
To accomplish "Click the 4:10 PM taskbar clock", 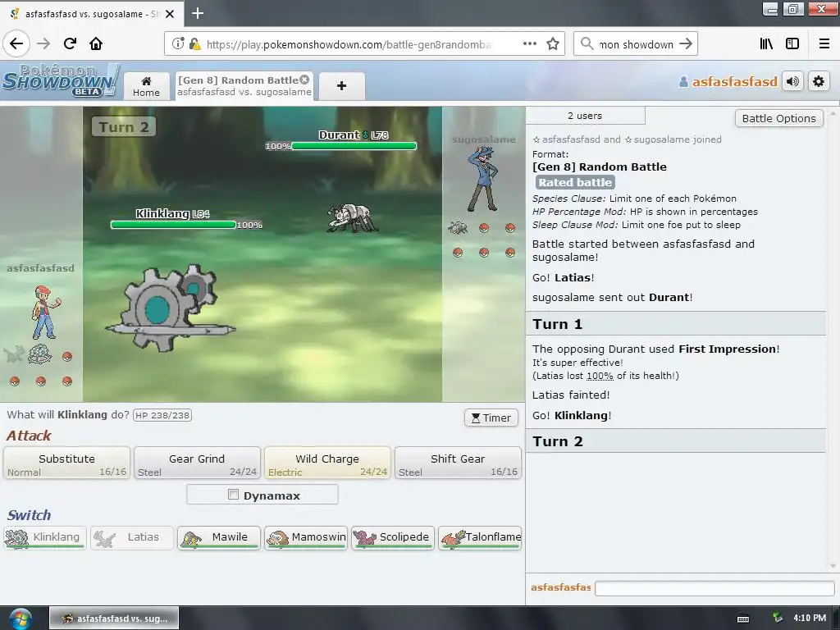I will pos(810,619).
